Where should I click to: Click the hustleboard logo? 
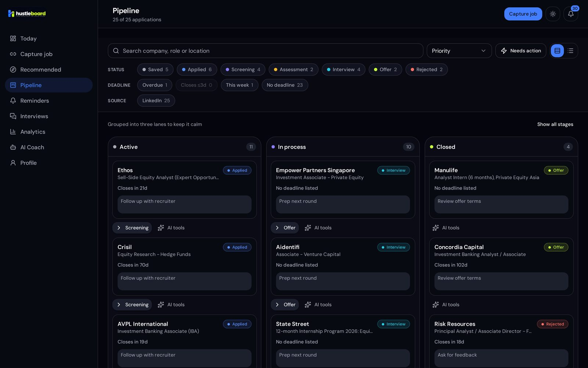pos(27,14)
